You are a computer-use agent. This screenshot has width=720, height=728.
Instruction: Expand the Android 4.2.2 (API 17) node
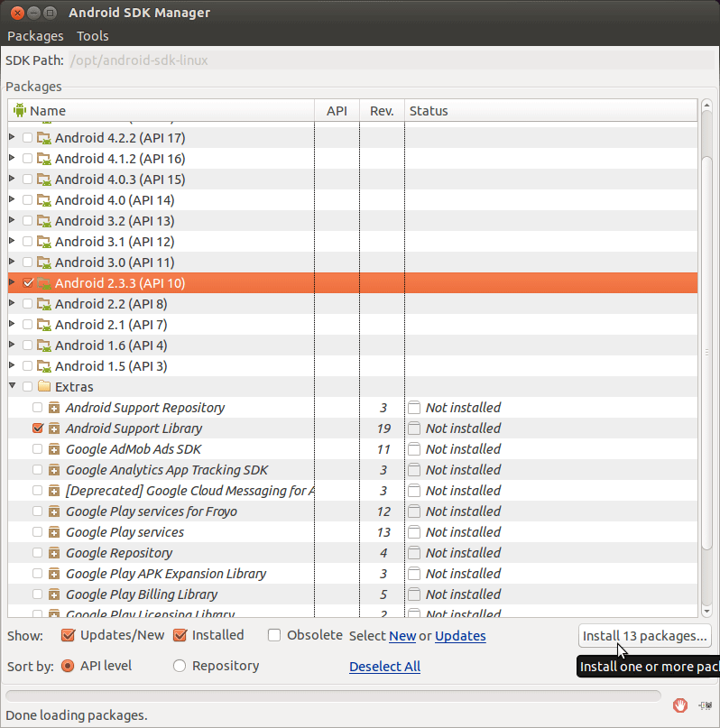(12, 137)
